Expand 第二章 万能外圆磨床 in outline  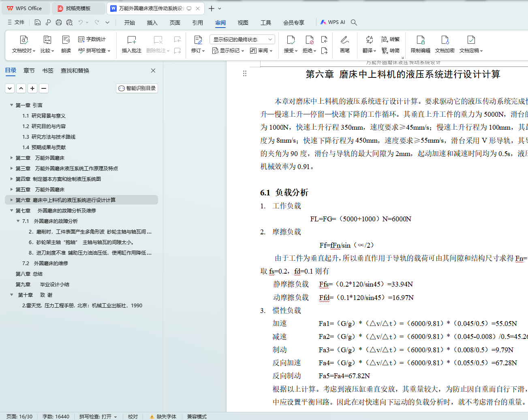coord(11,158)
